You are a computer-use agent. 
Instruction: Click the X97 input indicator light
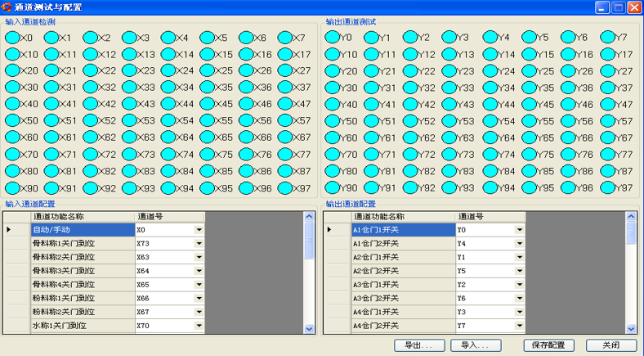[x=285, y=188]
